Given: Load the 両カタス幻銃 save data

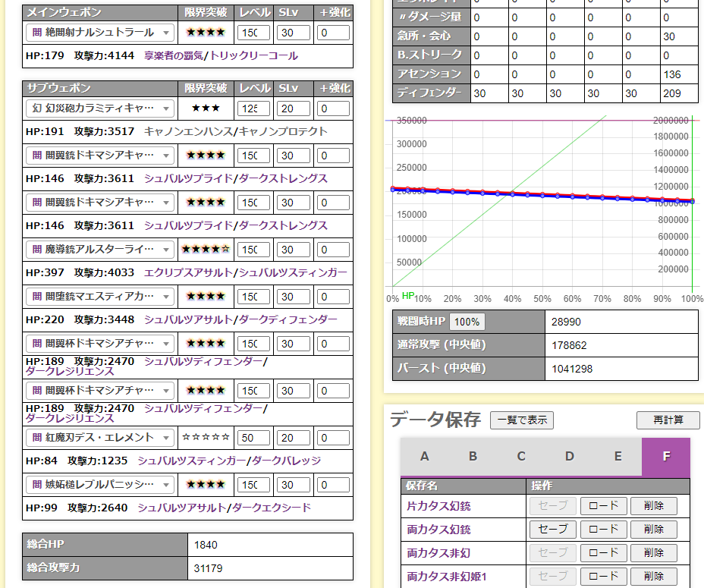Looking at the screenshot, I should click(603, 529).
